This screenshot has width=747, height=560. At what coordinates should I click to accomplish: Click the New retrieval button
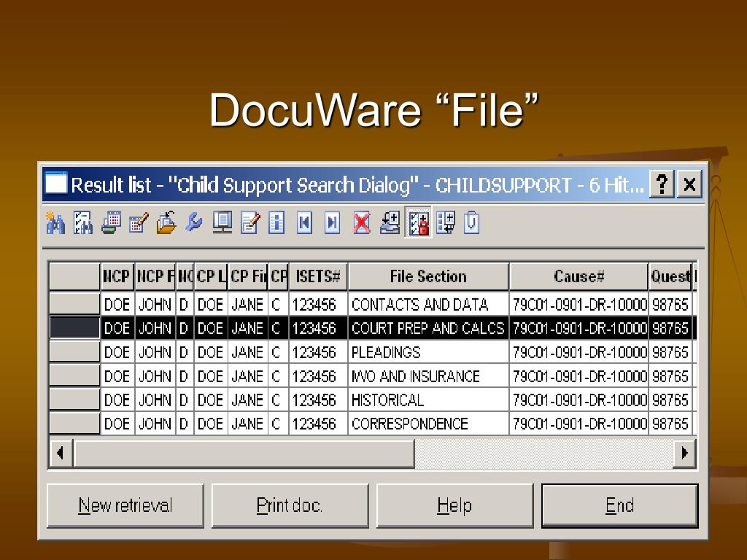[x=125, y=506]
